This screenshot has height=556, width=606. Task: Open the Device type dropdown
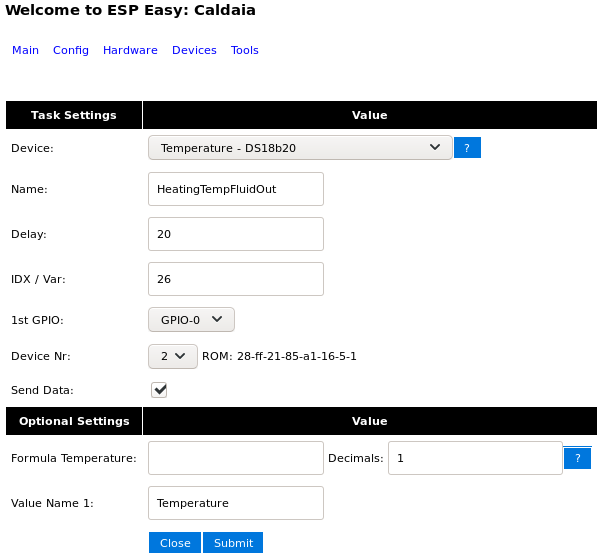tap(300, 148)
